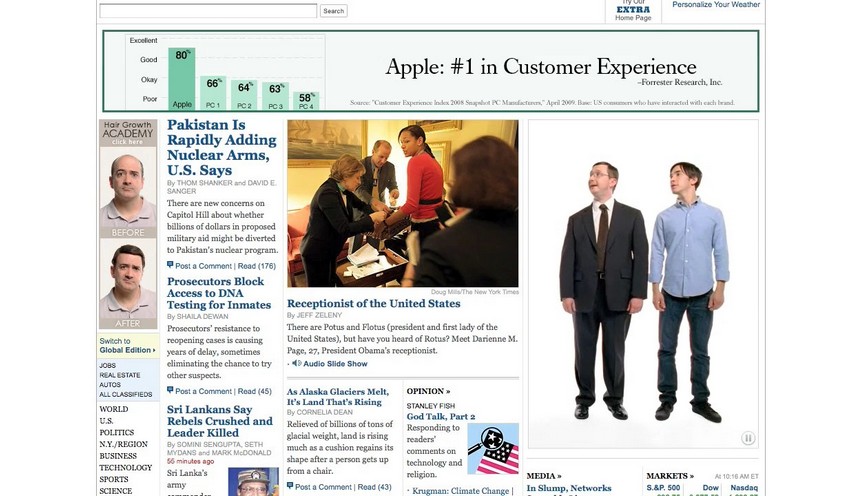This screenshot has width=848, height=496.
Task: Click God Talk flag magnifier illustration
Action: [493, 448]
